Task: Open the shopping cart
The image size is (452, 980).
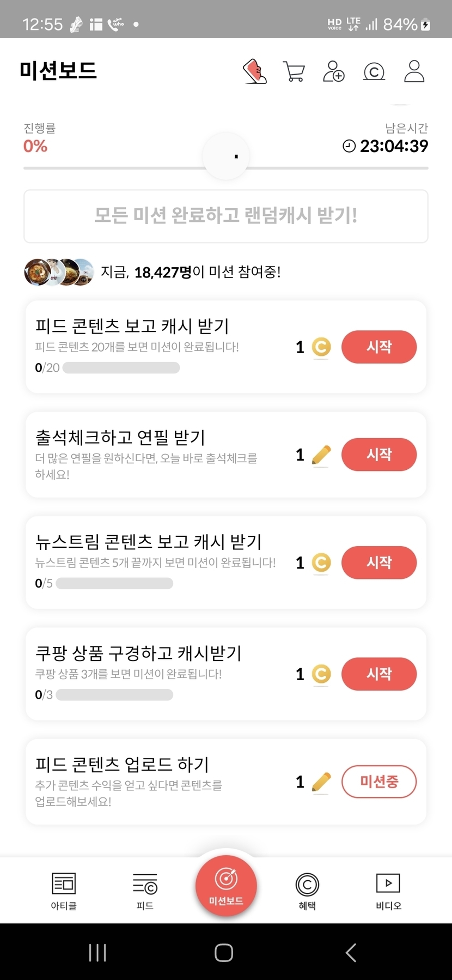Action: (x=294, y=71)
